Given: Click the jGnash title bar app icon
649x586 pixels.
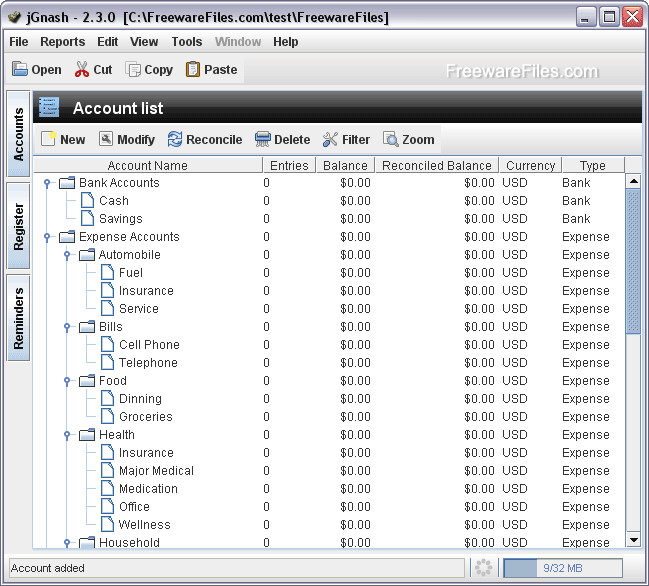Looking at the screenshot, I should pos(15,17).
